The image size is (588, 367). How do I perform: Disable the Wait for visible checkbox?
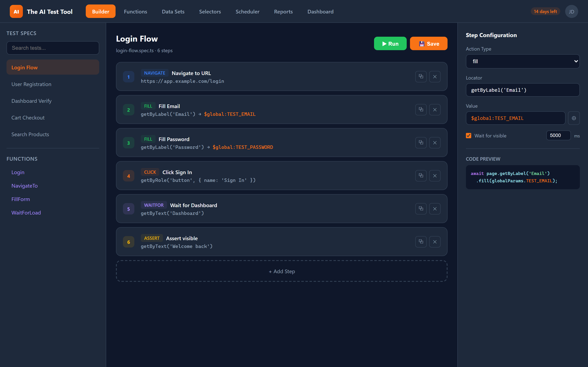(x=468, y=135)
